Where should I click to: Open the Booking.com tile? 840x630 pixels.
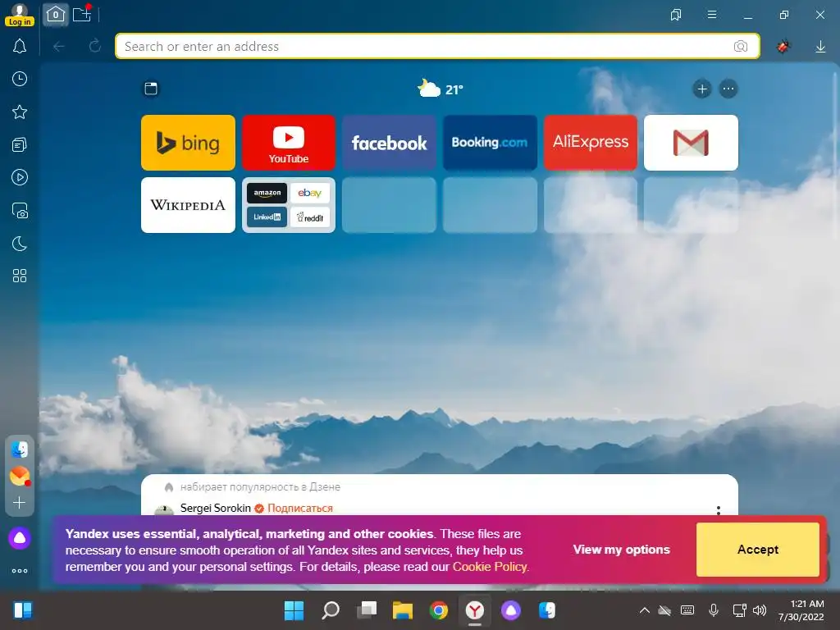pos(490,143)
